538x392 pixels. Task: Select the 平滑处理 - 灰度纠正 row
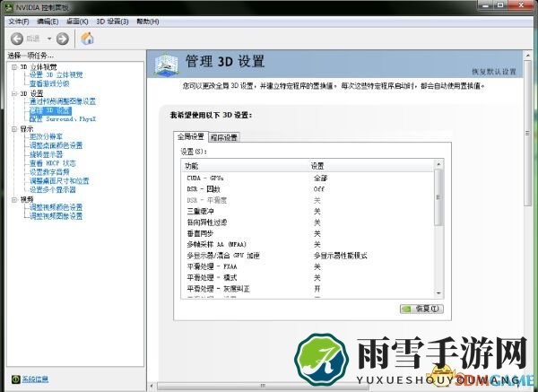click(x=308, y=289)
